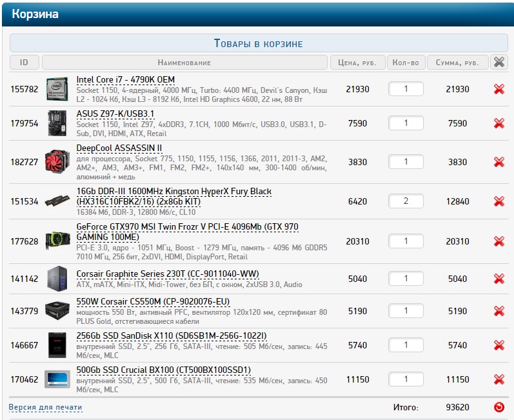This screenshot has height=420, width=514.
Task: Select product ID 170462
Action: click(25, 379)
